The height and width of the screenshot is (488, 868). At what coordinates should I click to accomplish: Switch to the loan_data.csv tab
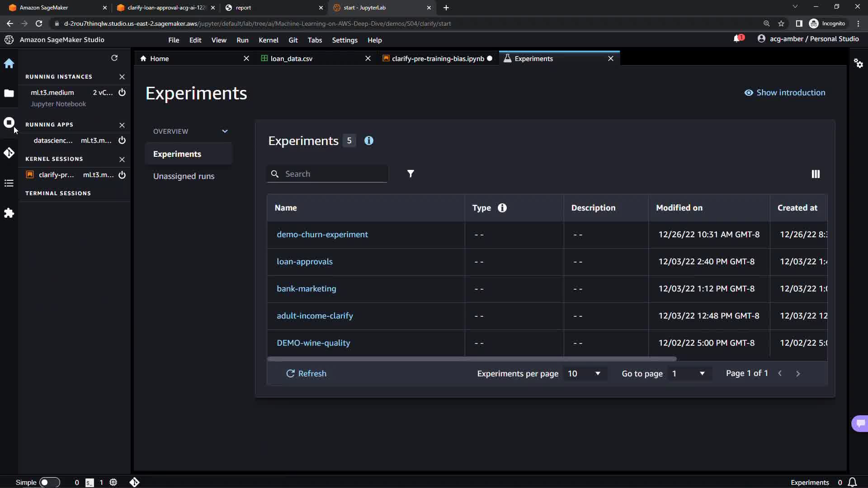(291, 59)
